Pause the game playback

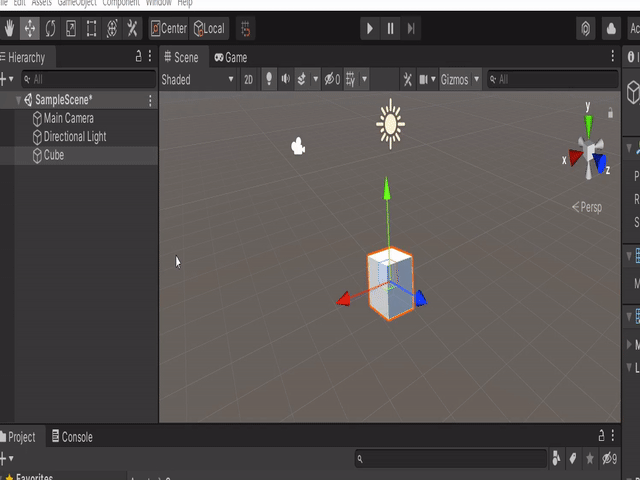pos(391,29)
